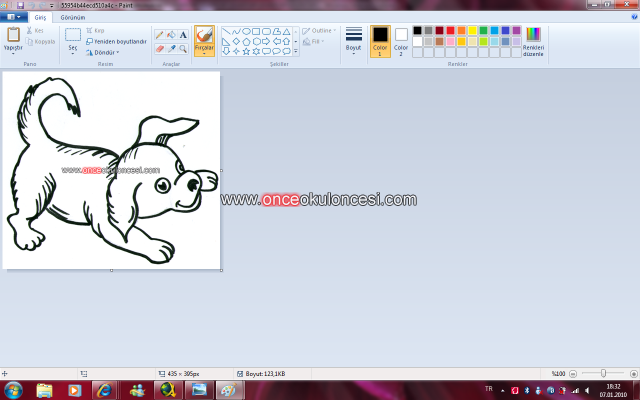Choose the Right arrow shape
This screenshot has height=400, width=640.
(266, 42)
